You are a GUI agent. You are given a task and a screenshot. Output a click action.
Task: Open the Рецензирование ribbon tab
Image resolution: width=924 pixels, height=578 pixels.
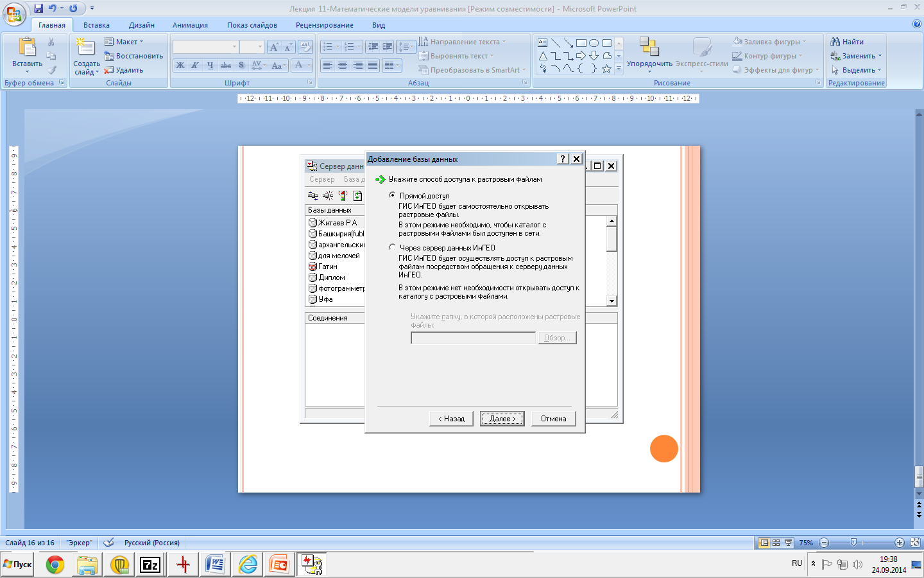click(325, 25)
